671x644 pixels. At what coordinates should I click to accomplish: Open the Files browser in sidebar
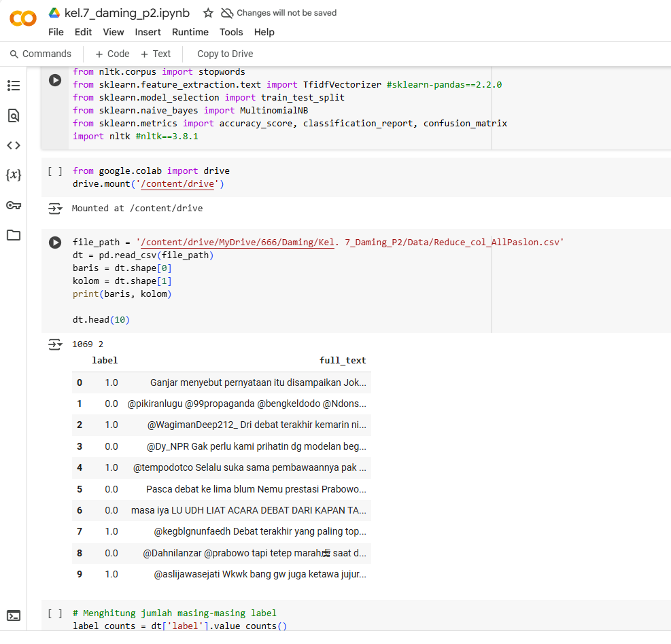coord(14,235)
